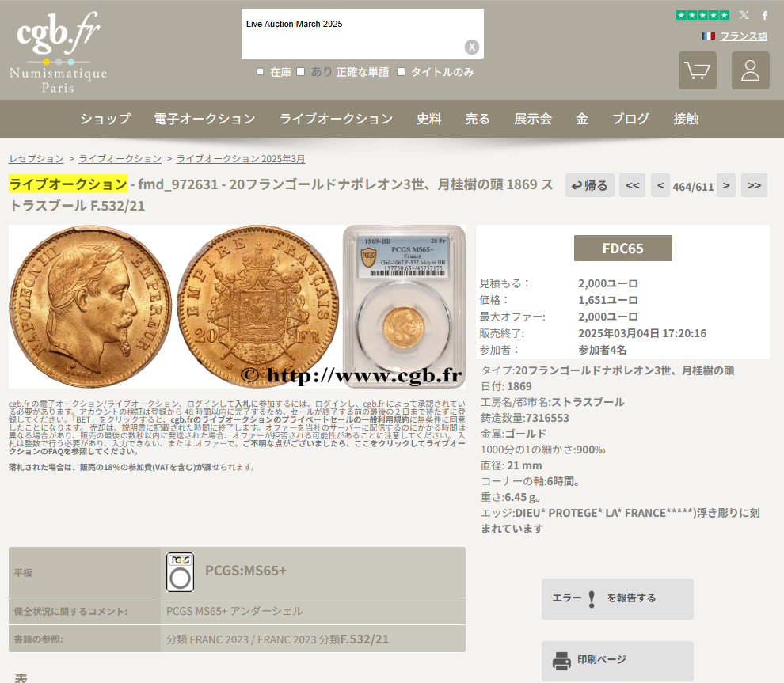This screenshot has width=784, height=683.
Task: Click the Trustpilot green stars rating
Action: pos(702,16)
